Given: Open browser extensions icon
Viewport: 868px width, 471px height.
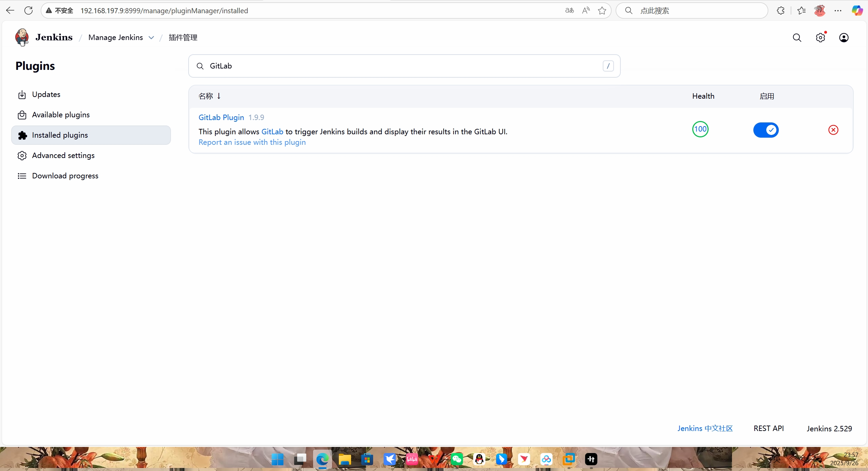Looking at the screenshot, I should pos(780,11).
